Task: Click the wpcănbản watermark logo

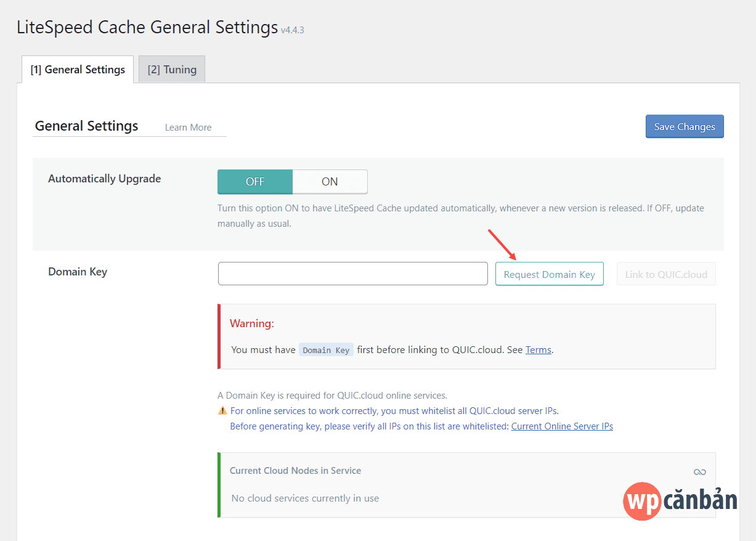Action: coord(680,501)
